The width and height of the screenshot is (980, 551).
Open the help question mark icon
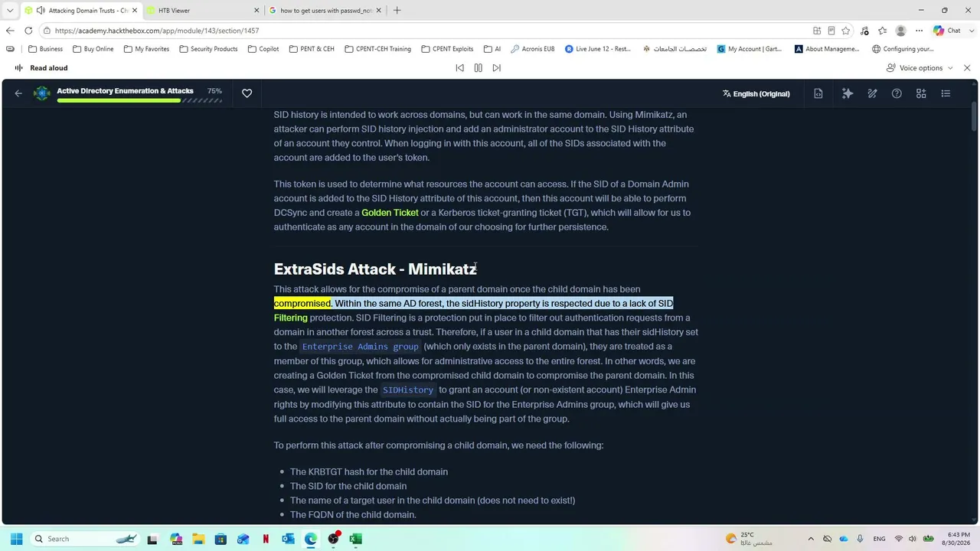pos(897,93)
